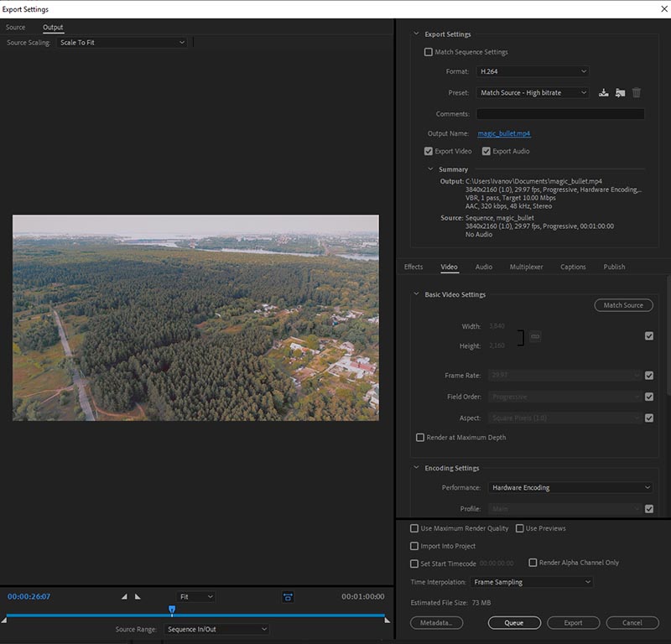Switch to the Audio tab

point(483,267)
